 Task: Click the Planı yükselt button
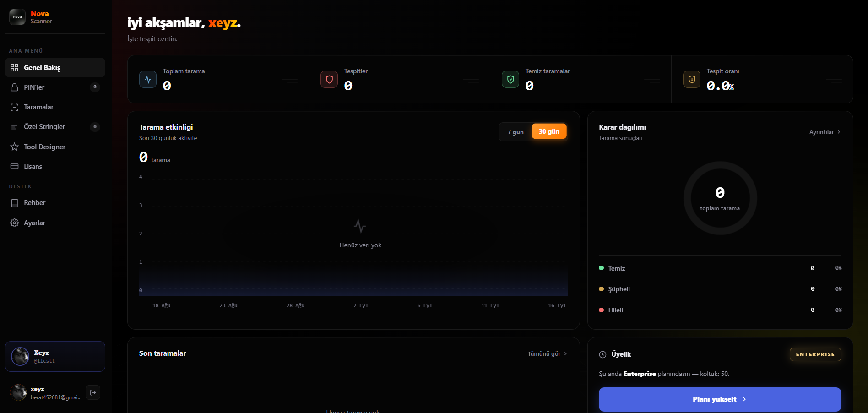tap(720, 399)
